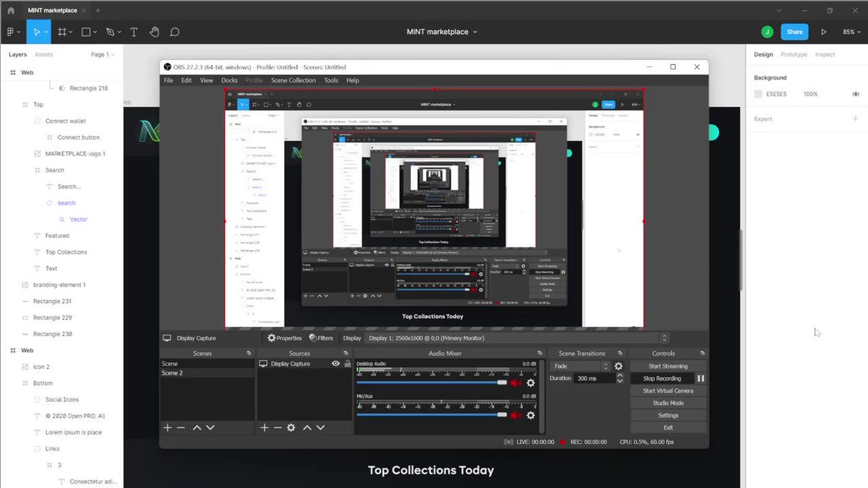Select the Move tool in Figma
Viewport: 868px width, 488px height.
[x=35, y=32]
